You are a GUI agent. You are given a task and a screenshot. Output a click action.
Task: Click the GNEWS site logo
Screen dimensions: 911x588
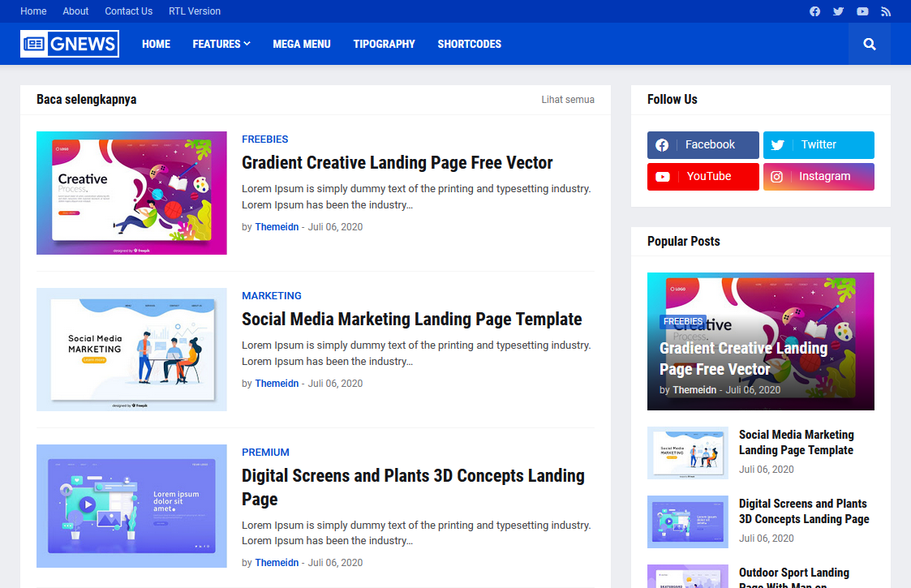[70, 44]
